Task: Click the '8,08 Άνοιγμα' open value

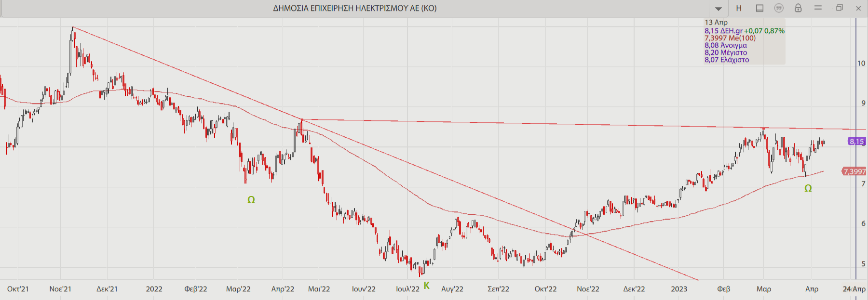Action: [x=726, y=45]
